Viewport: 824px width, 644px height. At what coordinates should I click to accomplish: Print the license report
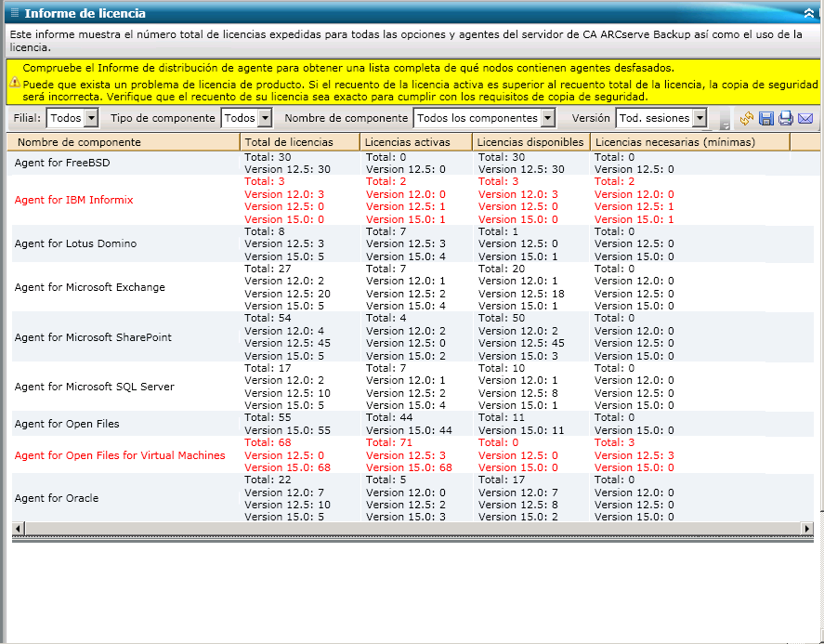tap(786, 119)
